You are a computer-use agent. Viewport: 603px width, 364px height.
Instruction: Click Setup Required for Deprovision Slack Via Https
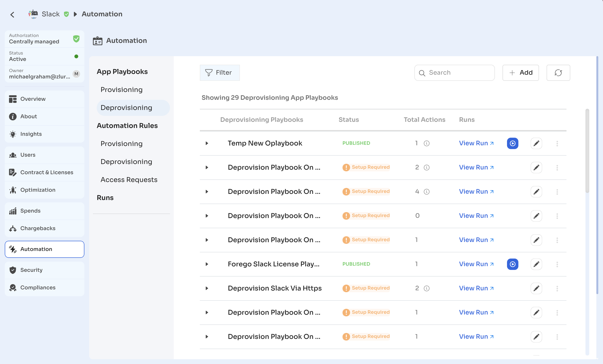366,288
